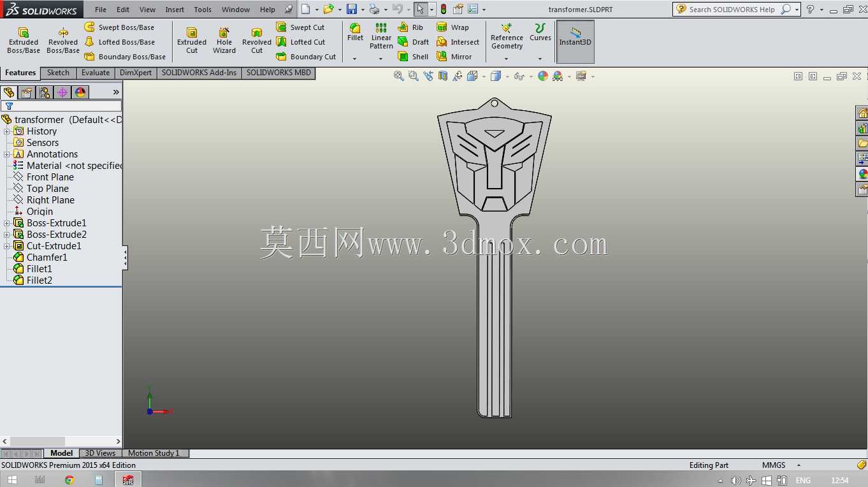Choose the Draft tool
This screenshot has height=487, width=868.
pyautogui.click(x=413, y=42)
